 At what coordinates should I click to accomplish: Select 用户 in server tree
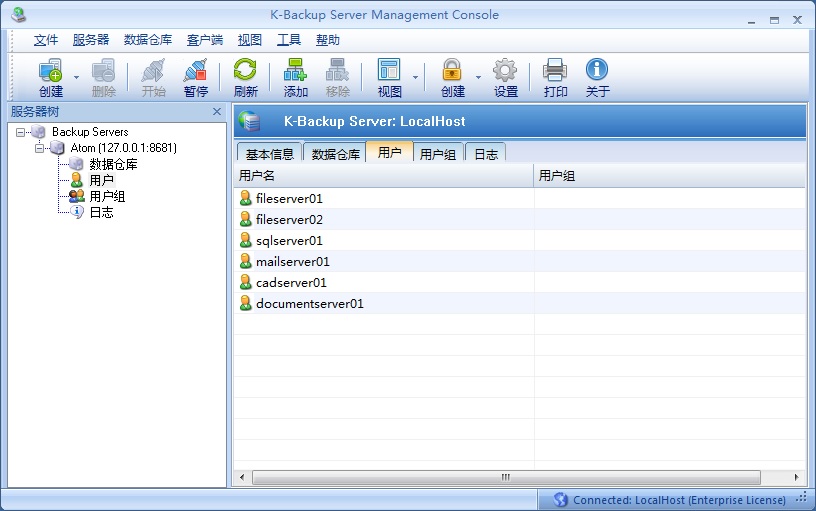pos(101,181)
